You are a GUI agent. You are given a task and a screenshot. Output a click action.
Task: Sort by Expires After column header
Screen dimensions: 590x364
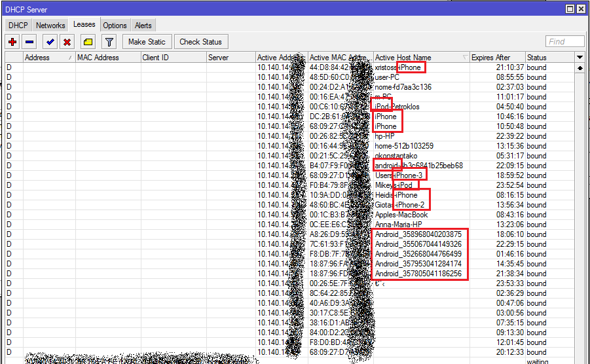click(x=496, y=58)
